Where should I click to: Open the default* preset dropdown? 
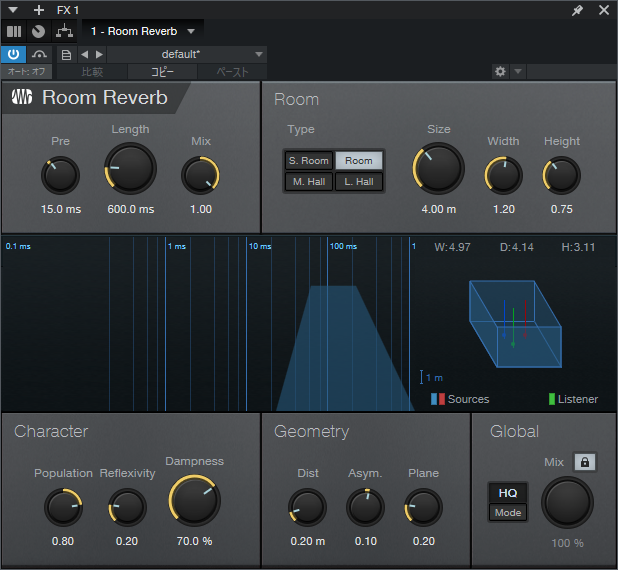pyautogui.click(x=187, y=54)
